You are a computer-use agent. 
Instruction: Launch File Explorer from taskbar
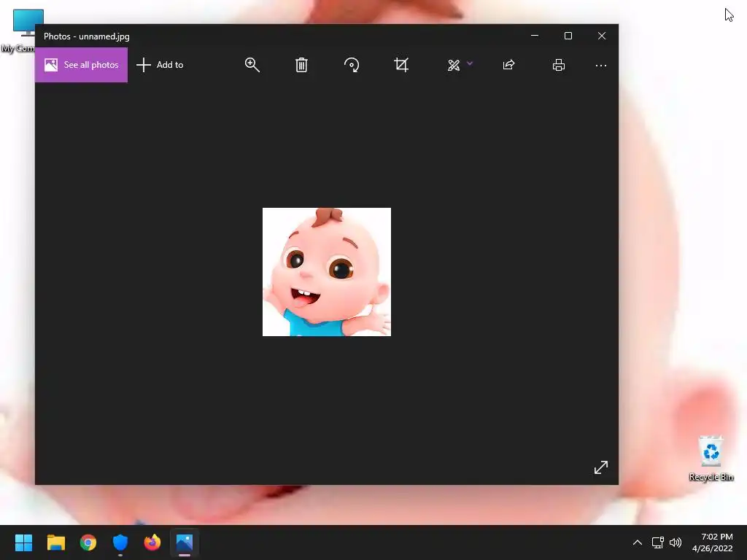coord(55,542)
